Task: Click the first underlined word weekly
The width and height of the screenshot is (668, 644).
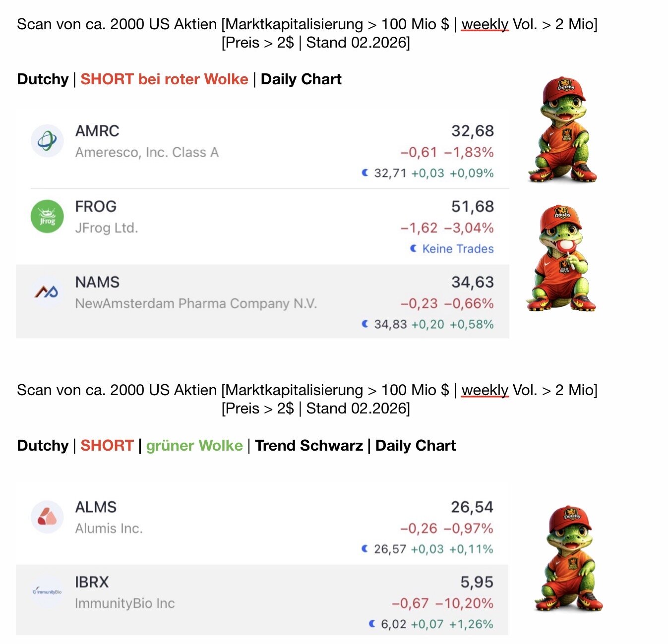Action: coord(485,24)
